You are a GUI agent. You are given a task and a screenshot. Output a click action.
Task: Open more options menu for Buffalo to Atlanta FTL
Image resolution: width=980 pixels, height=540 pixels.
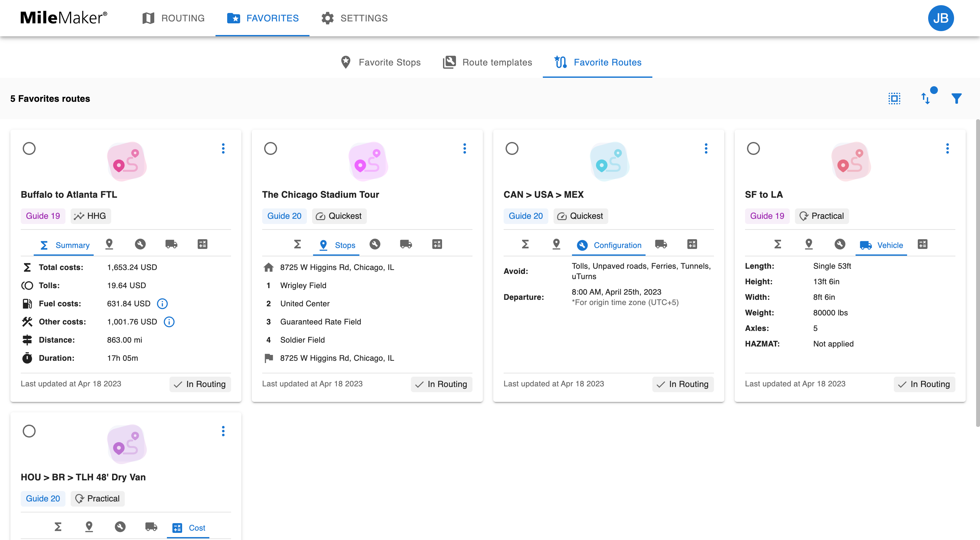[x=223, y=148]
